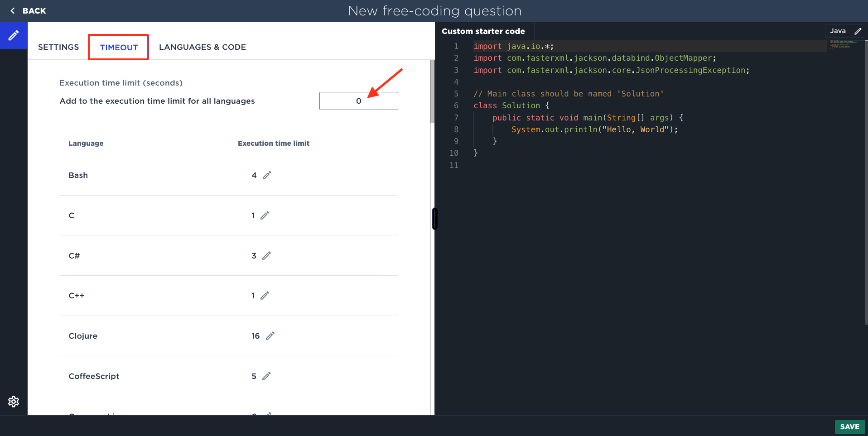Image resolution: width=868 pixels, height=436 pixels.
Task: Click the blue pencil sidebar icon
Action: click(x=14, y=35)
